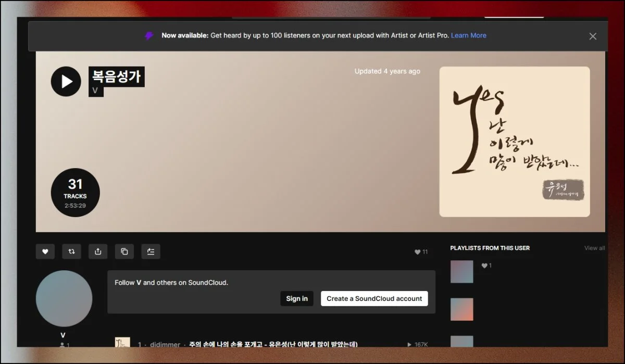
Task: Click the first sidebar playlist like count
Action: (x=486, y=266)
